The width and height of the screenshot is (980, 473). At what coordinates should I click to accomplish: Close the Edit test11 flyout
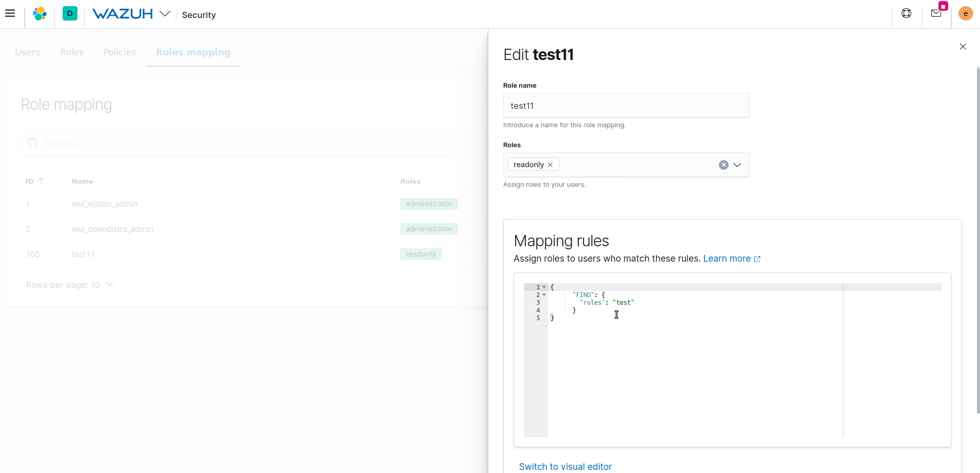point(963,47)
